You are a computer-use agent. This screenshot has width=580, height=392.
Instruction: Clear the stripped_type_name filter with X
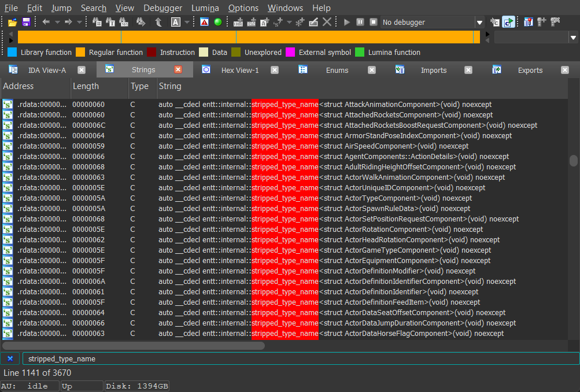10,358
